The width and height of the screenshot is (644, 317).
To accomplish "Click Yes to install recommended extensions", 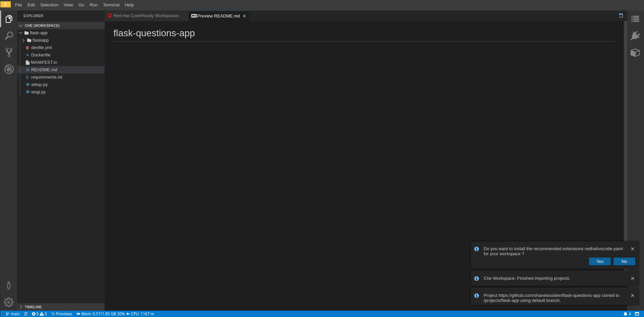I will coord(599,262).
